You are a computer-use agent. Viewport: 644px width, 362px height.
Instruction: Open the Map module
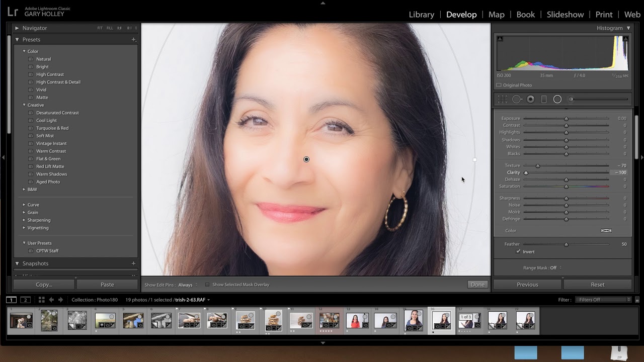497,15
